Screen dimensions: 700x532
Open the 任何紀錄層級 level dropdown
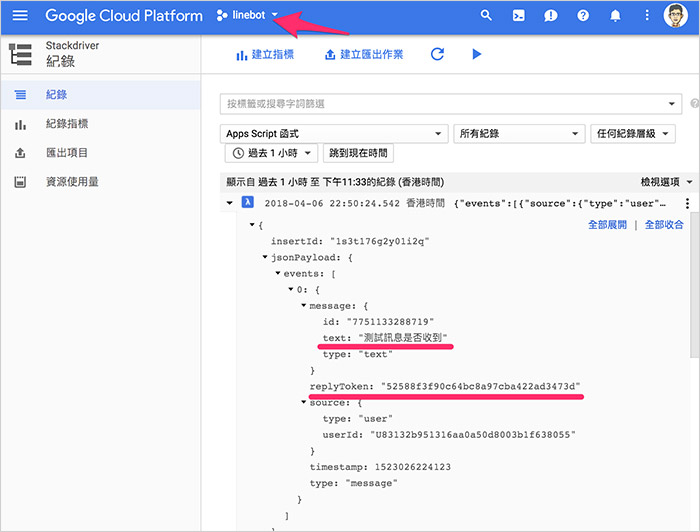(633, 133)
